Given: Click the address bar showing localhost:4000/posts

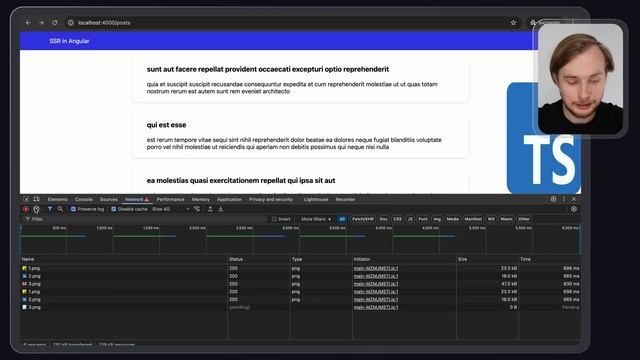Looking at the screenshot, I should pos(286,23).
